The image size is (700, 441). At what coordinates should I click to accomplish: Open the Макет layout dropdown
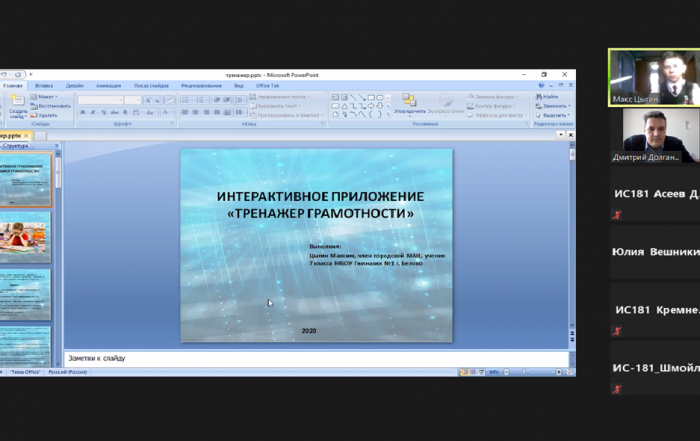(x=44, y=96)
